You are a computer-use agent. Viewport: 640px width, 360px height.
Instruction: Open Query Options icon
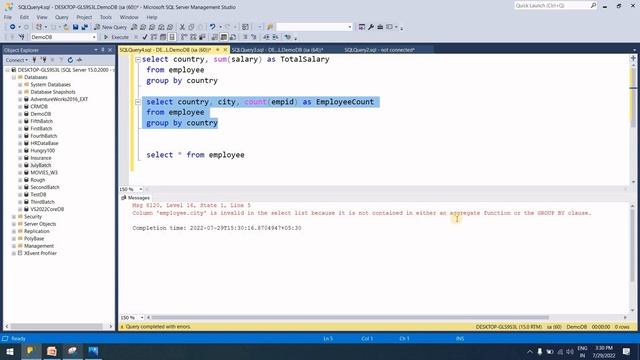coord(163,37)
